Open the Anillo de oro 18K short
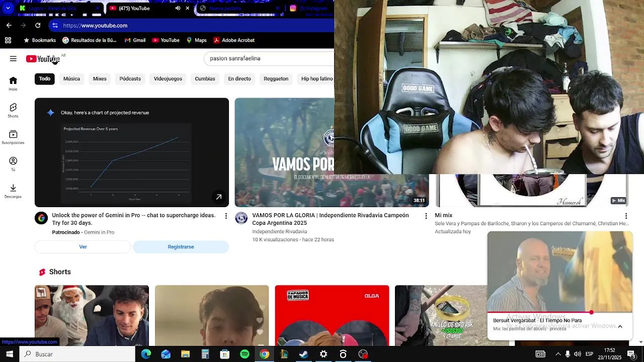The image size is (644, 362). (x=441, y=316)
